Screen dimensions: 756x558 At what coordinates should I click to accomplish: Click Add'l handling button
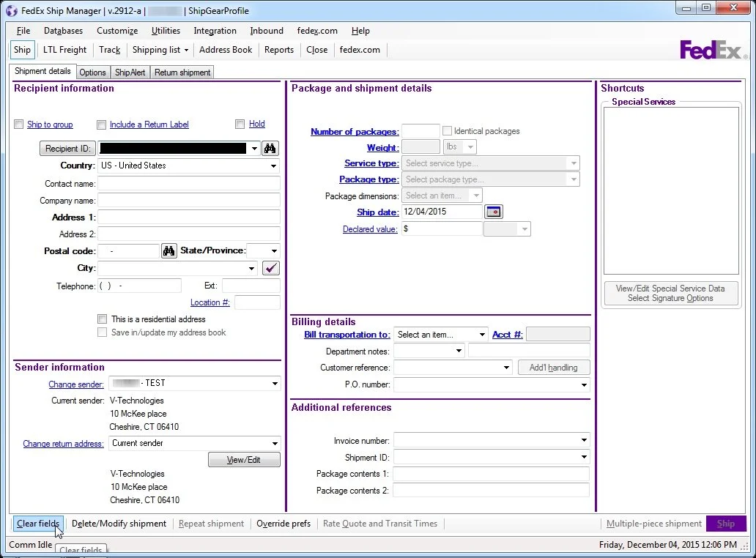coord(554,368)
